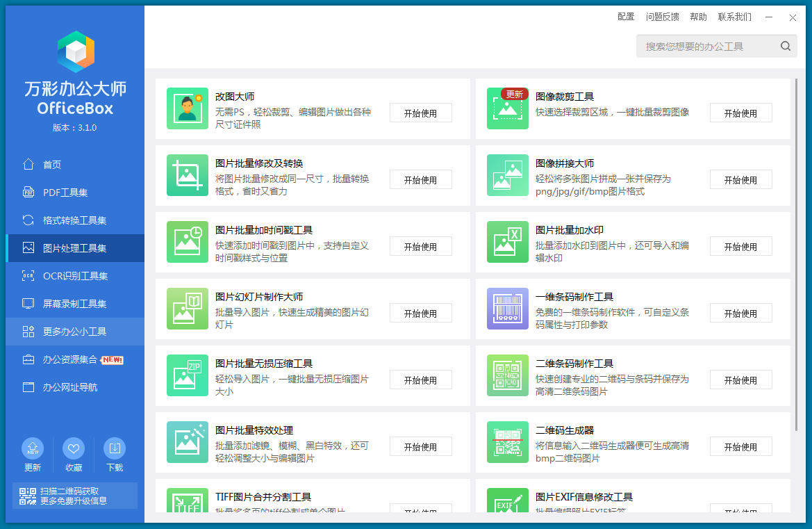Screen dimensions: 812x529
Task: Click the search magnifier icon
Action: (786, 47)
